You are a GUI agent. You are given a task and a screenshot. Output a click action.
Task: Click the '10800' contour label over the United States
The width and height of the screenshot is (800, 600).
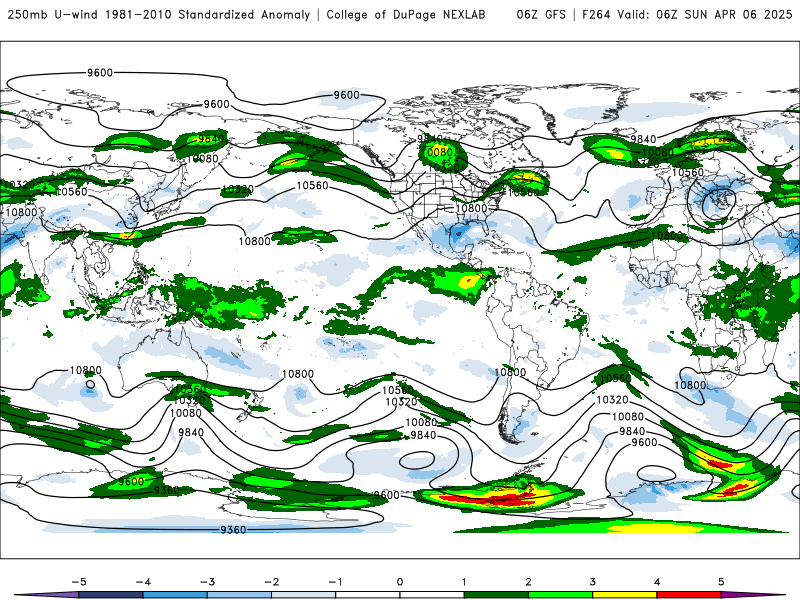click(471, 208)
